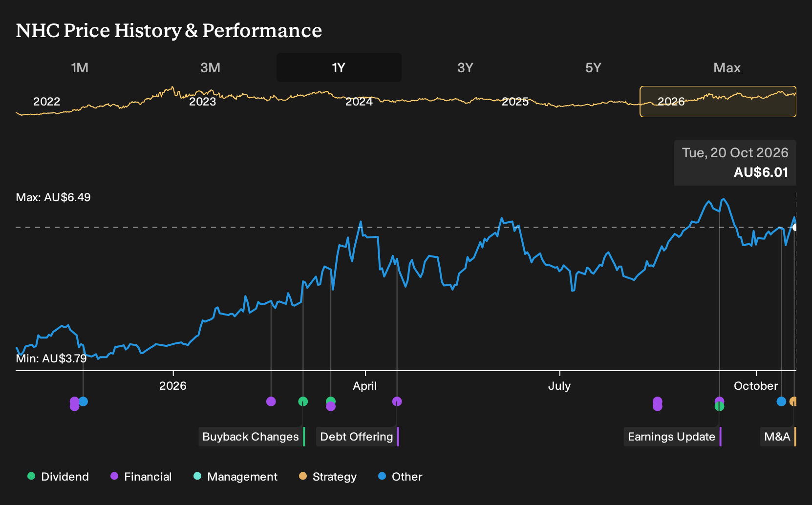Select the 1Y time range tab
812x505 pixels.
coord(339,67)
